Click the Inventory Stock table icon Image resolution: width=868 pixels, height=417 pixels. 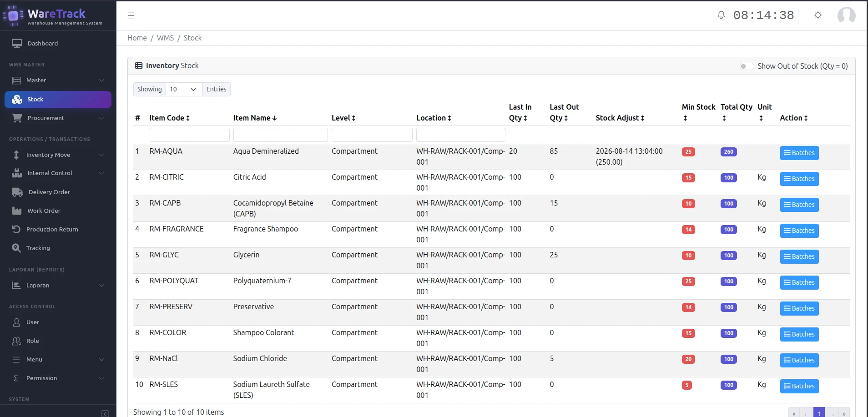pos(139,65)
